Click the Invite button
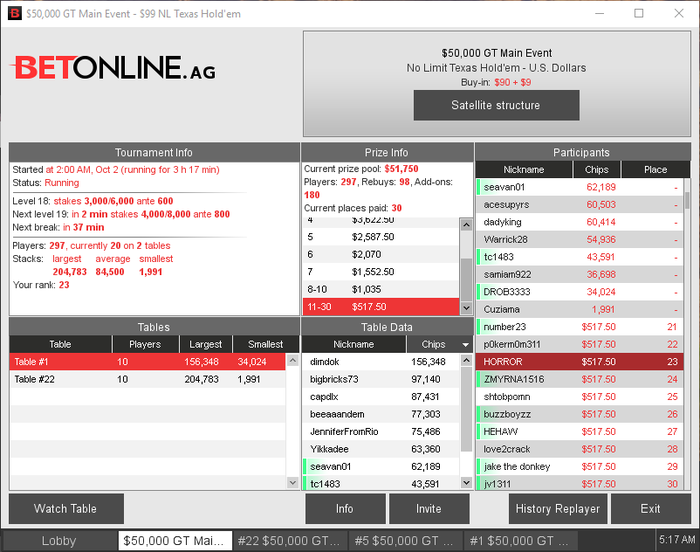Image resolution: width=700 pixels, height=552 pixels. tap(429, 509)
